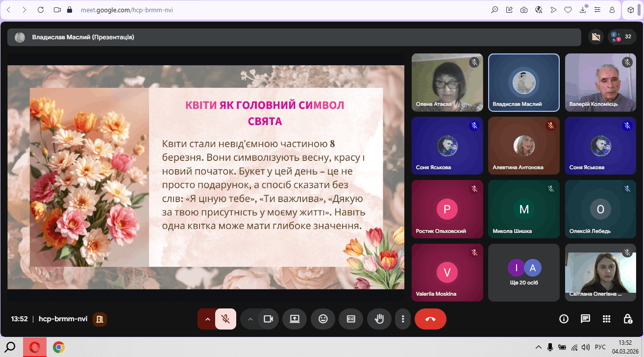
Task: Click the crossed-out icon beside the participant count
Action: 596,37
